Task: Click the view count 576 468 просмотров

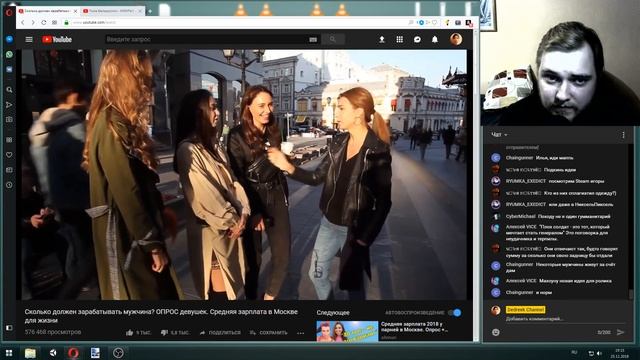Action: (53, 332)
